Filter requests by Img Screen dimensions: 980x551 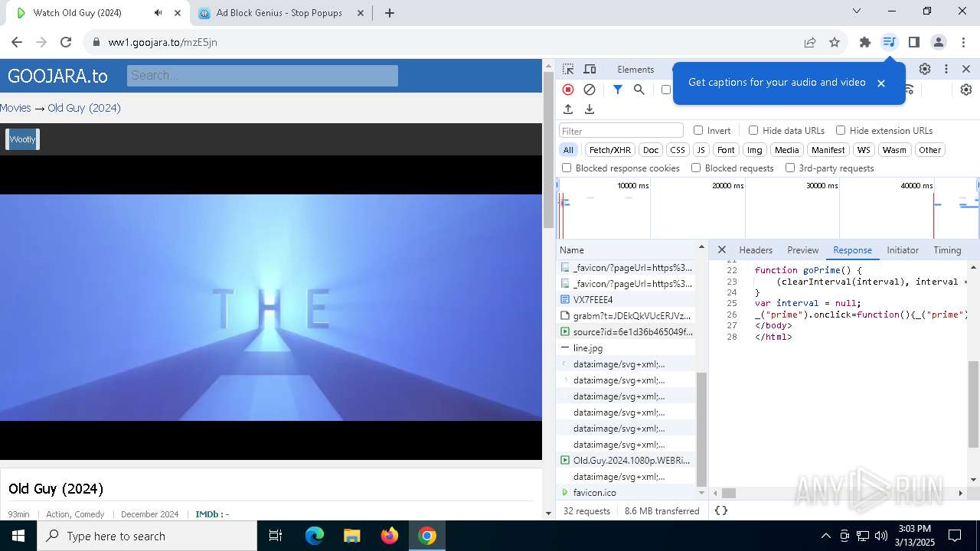pos(755,150)
